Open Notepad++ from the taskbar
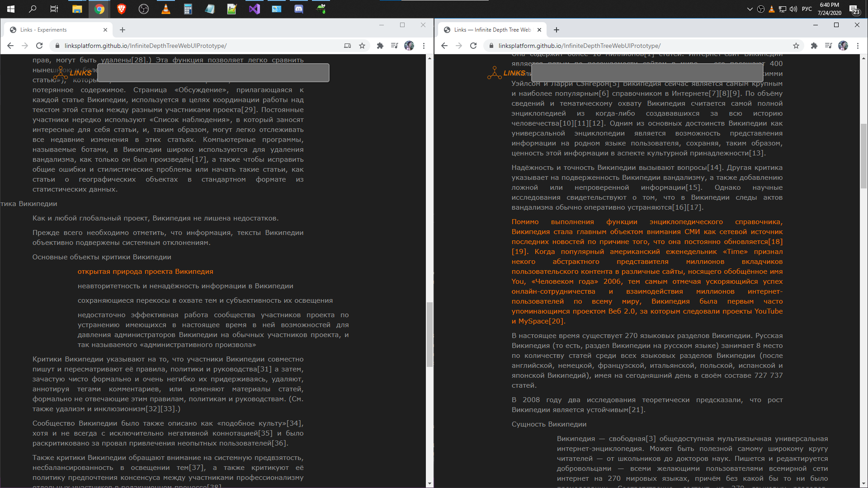Screen dimensions: 868x488 [232, 9]
